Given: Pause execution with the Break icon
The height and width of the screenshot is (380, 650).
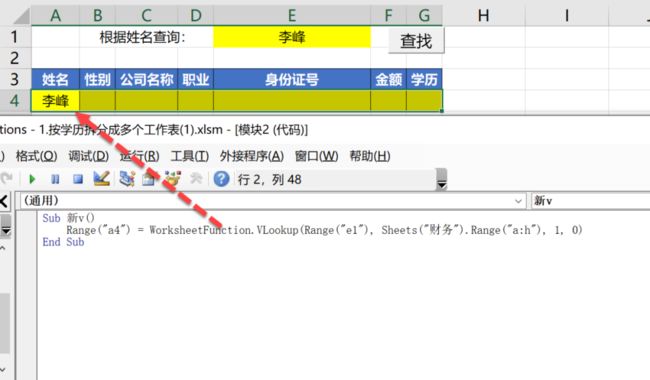Looking at the screenshot, I should (x=55, y=179).
